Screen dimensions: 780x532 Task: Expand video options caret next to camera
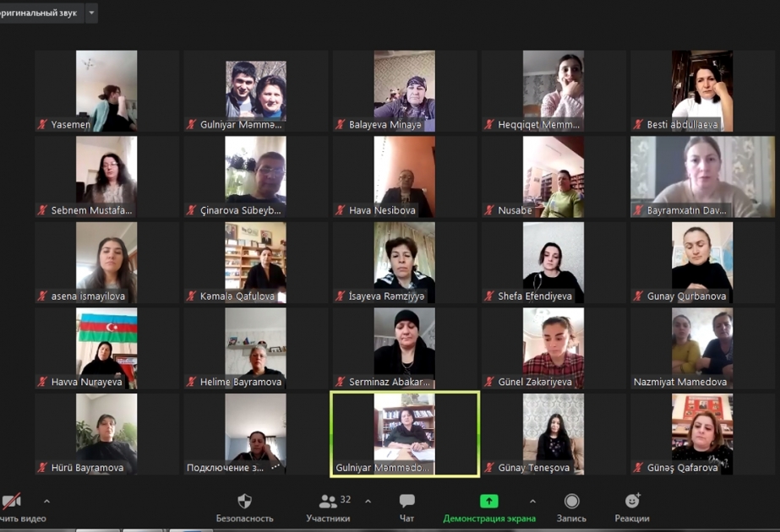[x=46, y=501]
